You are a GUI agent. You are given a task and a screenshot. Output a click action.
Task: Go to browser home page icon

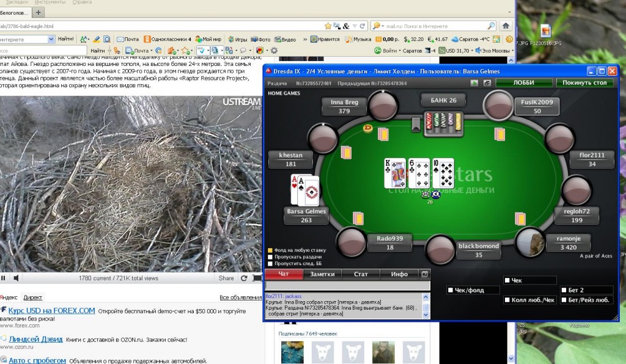point(506,26)
